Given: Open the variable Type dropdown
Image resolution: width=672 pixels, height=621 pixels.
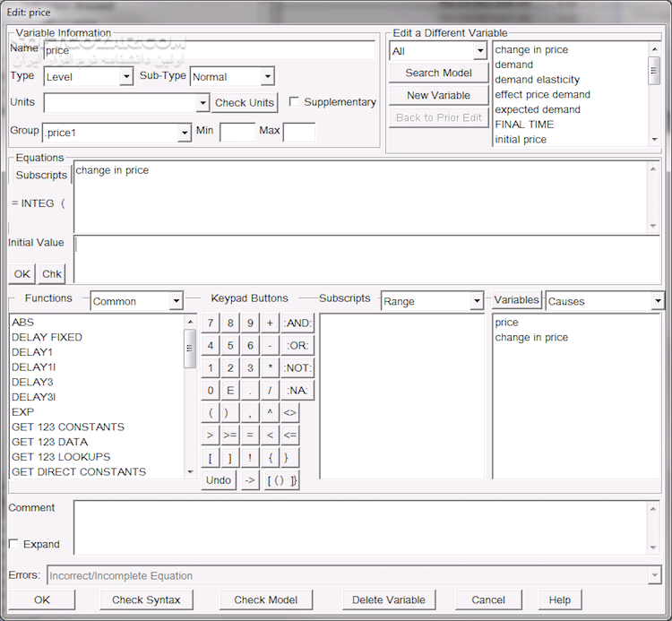Looking at the screenshot, I should 125,77.
